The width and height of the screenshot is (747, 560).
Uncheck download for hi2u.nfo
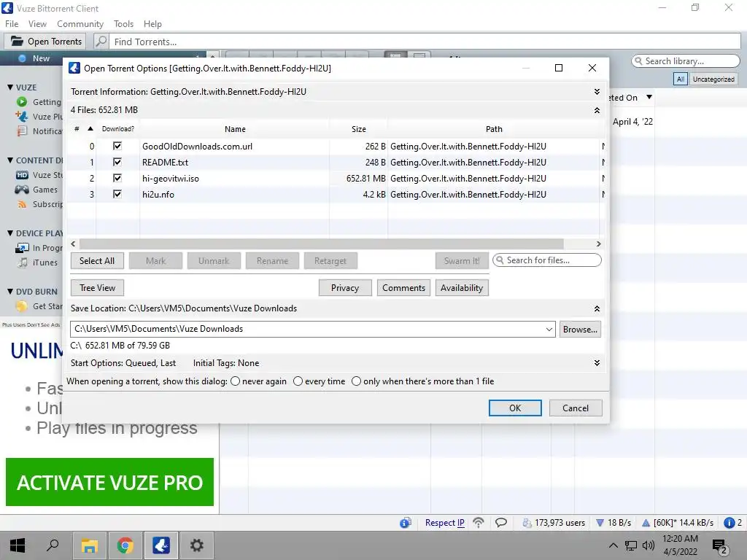click(x=117, y=194)
